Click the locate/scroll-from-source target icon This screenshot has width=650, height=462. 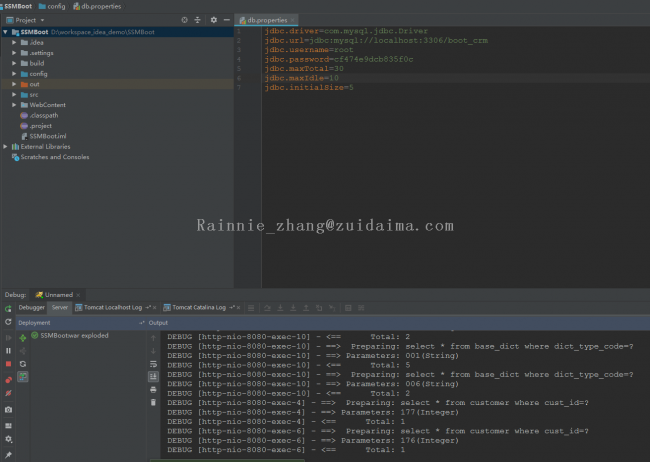tap(185, 19)
